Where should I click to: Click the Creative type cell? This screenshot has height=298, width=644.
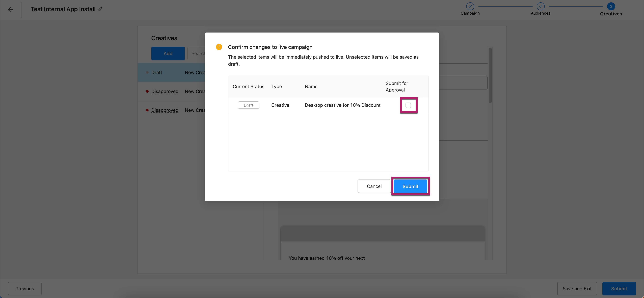280,105
